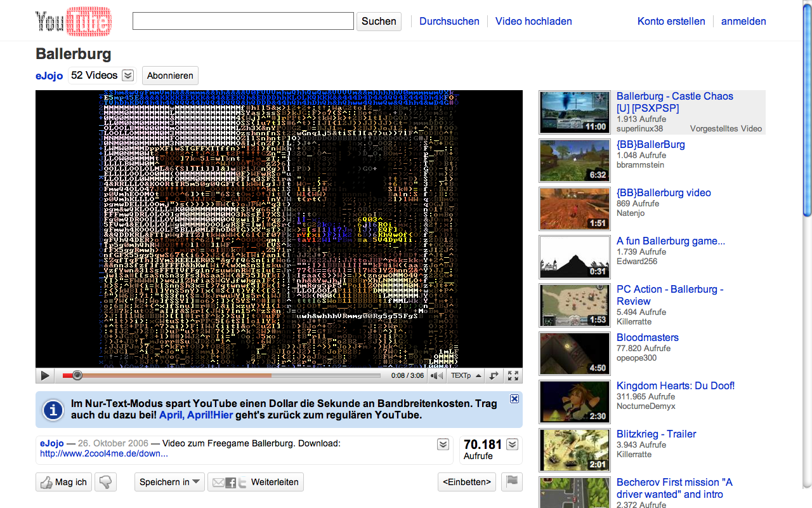Open the Speichern in dropdown
812x508 pixels.
coord(169,483)
